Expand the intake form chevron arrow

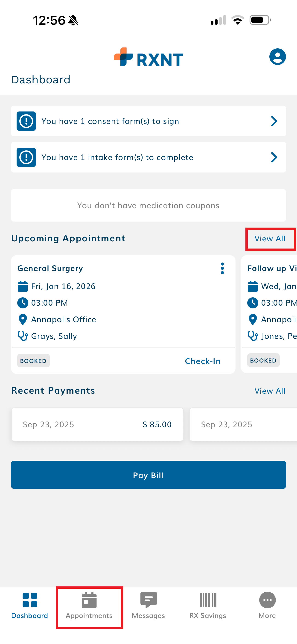(274, 157)
